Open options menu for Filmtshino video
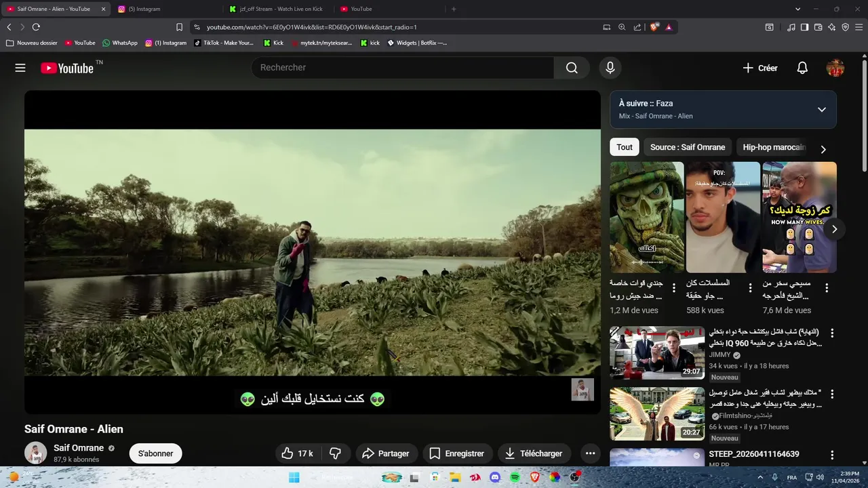This screenshot has height=488, width=868. click(x=832, y=394)
